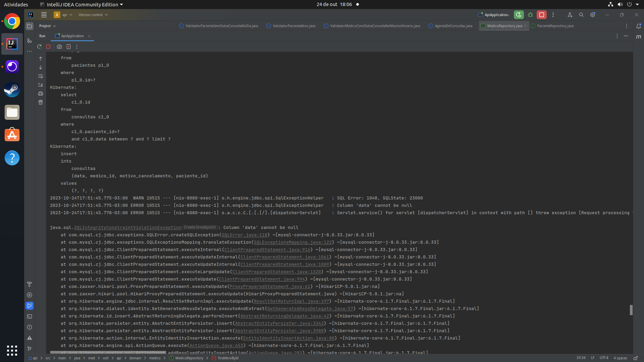Open the system status menu arrow
Screen dimensions: 644x362
click(637, 4)
